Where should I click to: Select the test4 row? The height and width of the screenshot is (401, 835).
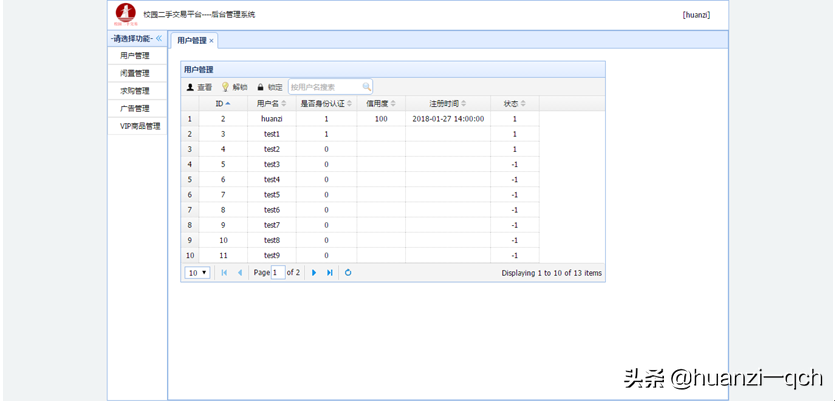click(x=360, y=179)
